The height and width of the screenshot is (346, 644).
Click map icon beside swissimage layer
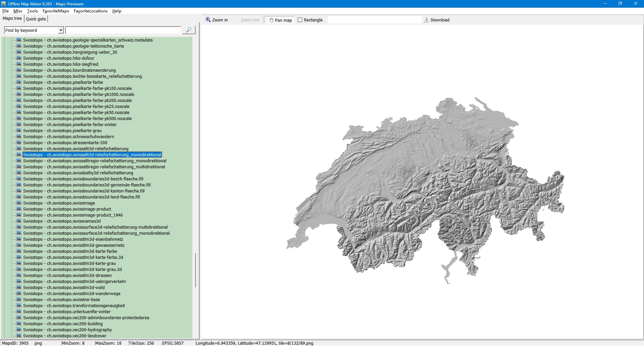(19, 203)
